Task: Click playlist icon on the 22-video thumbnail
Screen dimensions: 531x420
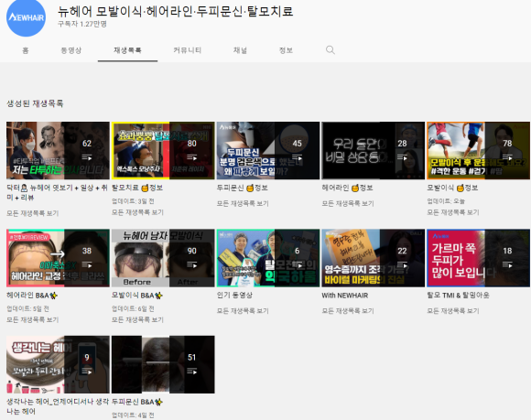Action: tap(402, 264)
